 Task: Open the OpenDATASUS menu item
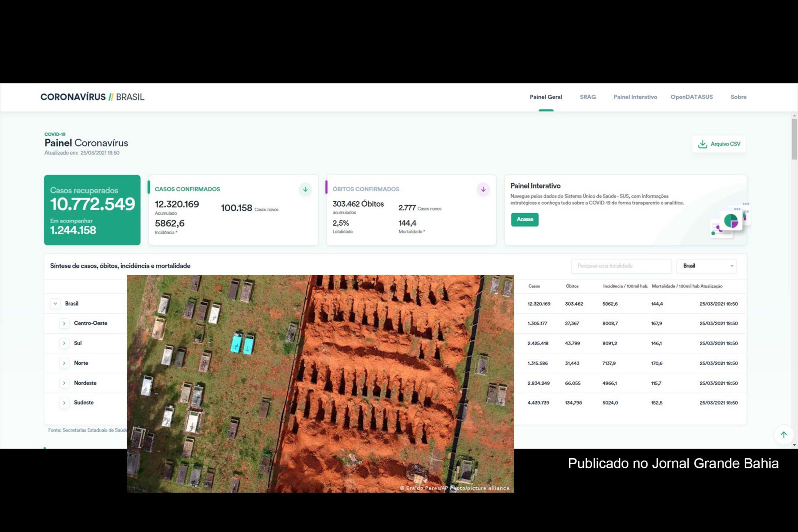(692, 97)
